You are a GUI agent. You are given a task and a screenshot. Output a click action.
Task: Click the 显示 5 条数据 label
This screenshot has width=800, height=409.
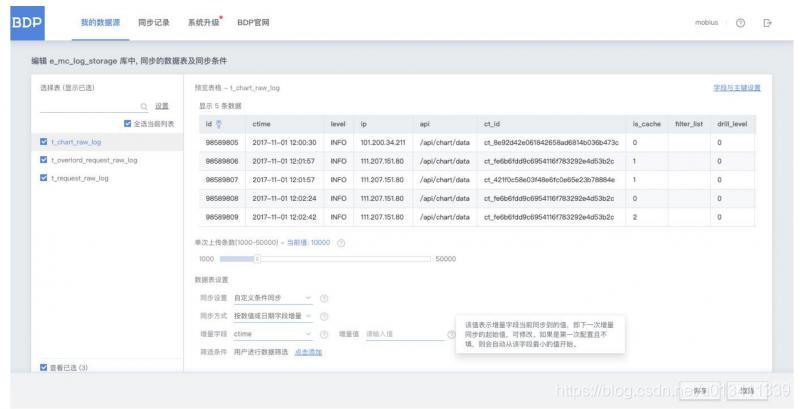pos(220,106)
